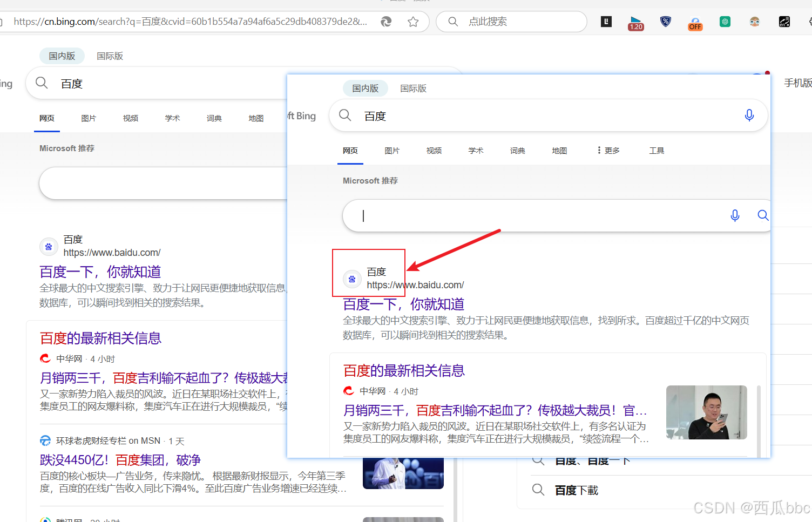The width and height of the screenshot is (812, 522).
Task: Open the 1.20 speed extension icon
Action: click(636, 23)
